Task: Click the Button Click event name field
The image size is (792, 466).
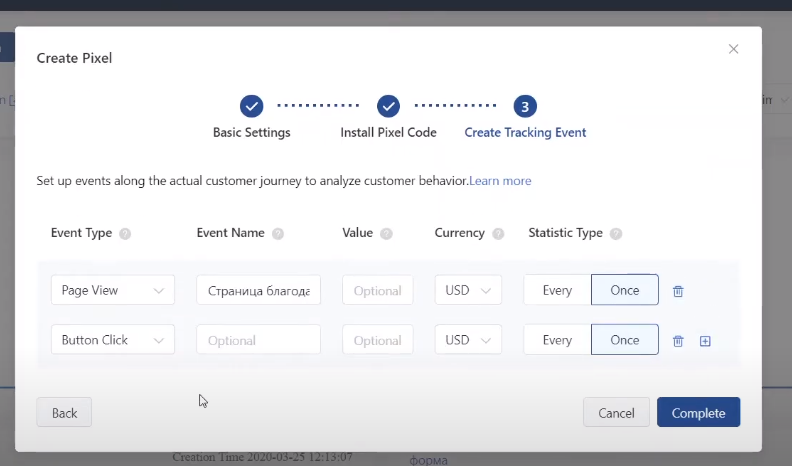Action: [258, 340]
